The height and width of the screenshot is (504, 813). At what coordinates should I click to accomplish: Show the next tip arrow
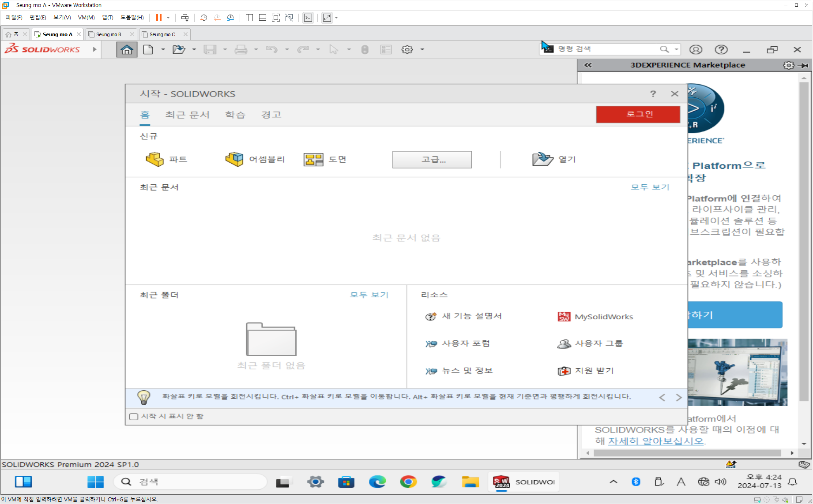(679, 398)
